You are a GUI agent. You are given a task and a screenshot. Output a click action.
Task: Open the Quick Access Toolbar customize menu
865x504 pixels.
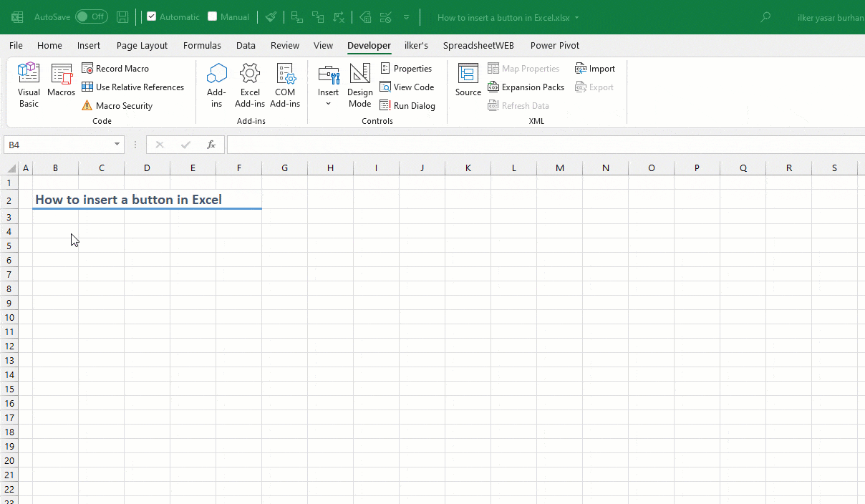406,17
